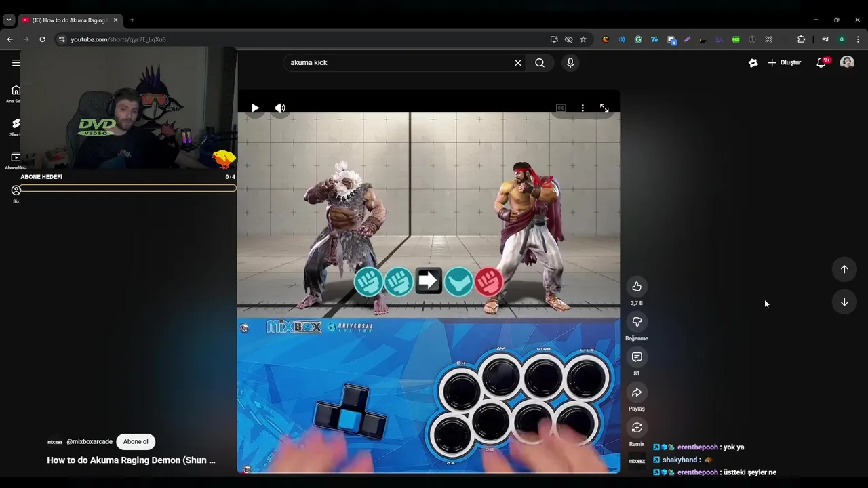This screenshot has height=488, width=868.
Task: Enter fullscreen on the short player
Action: pos(604,108)
